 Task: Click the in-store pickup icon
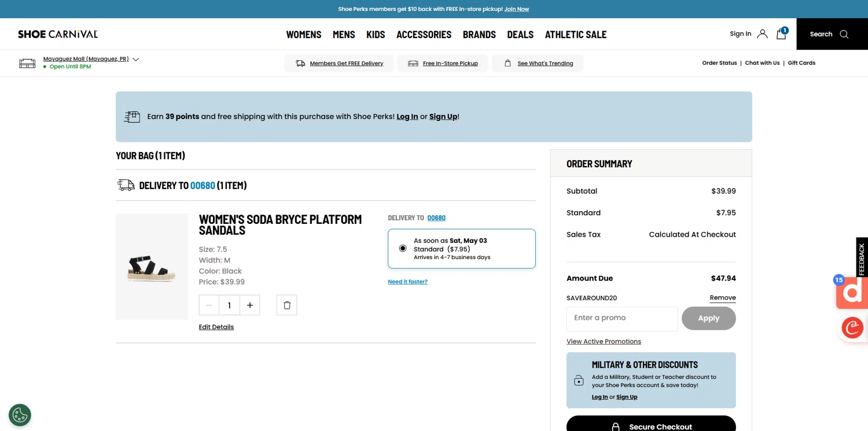[413, 64]
